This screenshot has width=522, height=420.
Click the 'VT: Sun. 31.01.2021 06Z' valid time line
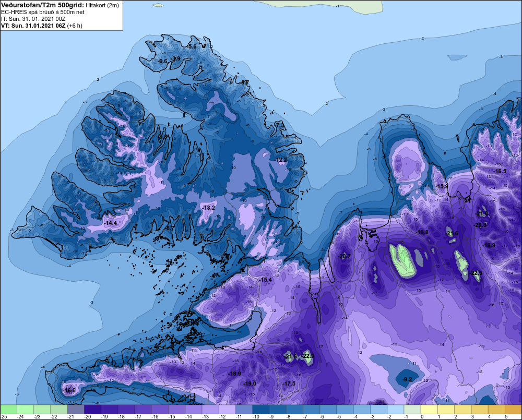coord(33,26)
